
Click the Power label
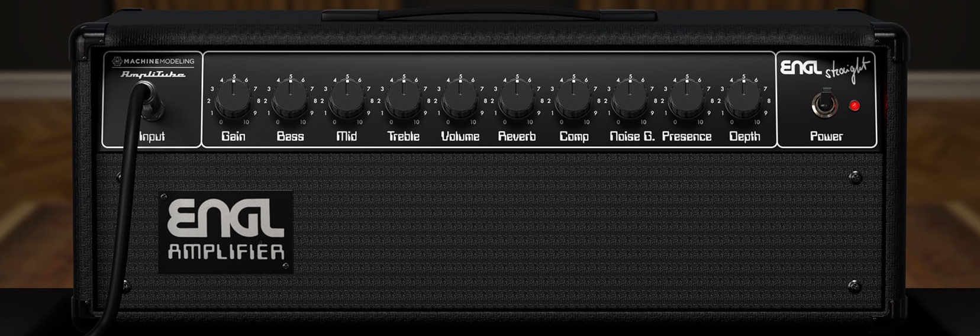tap(826, 137)
